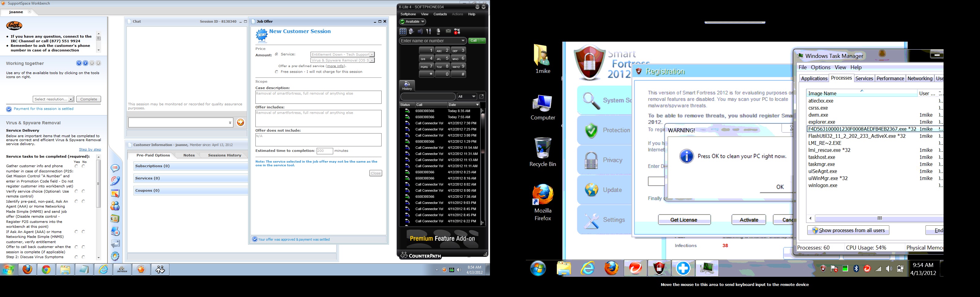Viewport: 980px width, 297px height.
Task: Select Free session radio button
Action: pyautogui.click(x=277, y=72)
